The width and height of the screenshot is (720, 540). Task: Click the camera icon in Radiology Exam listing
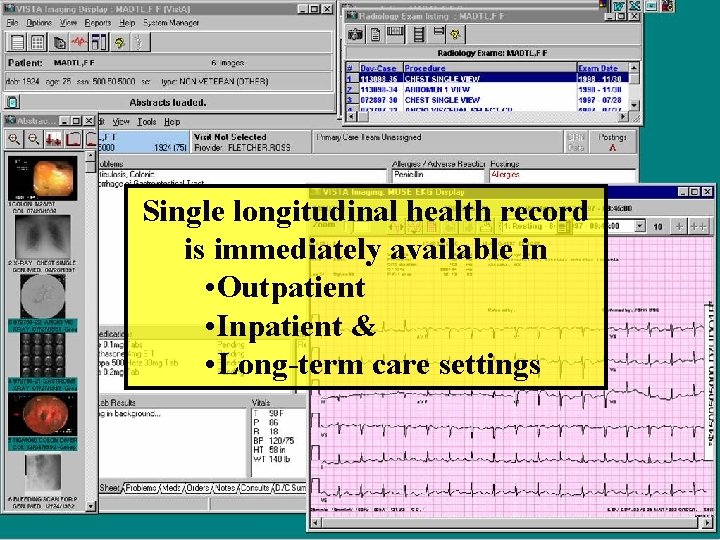click(x=355, y=34)
